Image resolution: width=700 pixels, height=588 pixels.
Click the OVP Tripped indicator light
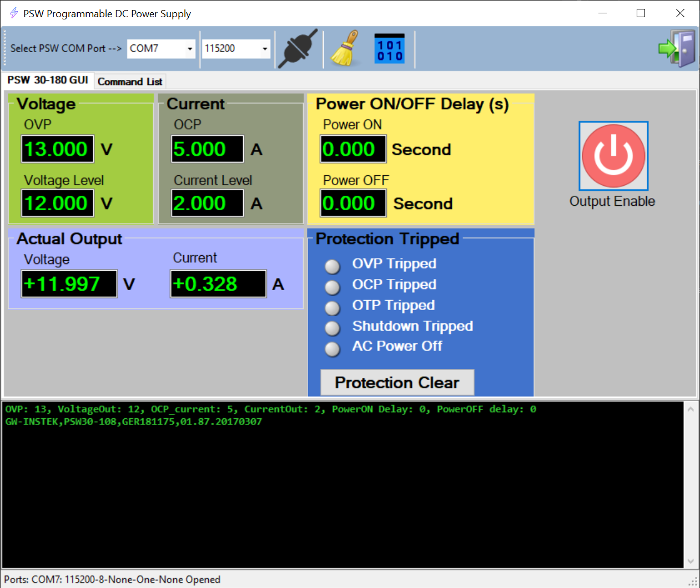pos(333,267)
